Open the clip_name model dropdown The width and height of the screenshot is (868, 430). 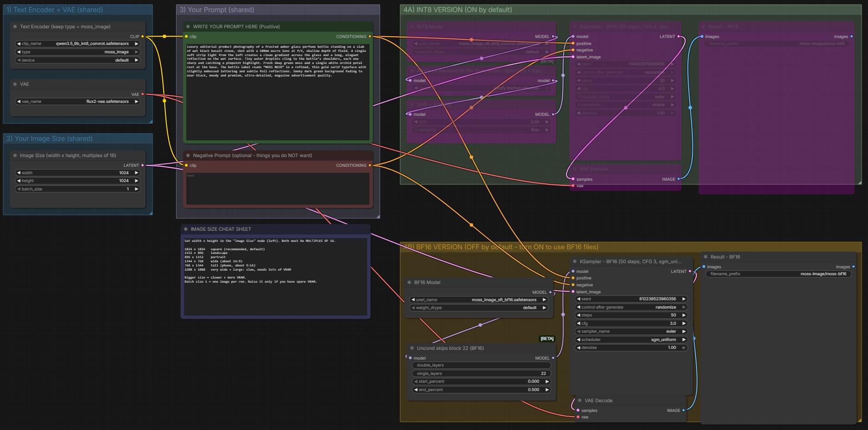(x=78, y=44)
